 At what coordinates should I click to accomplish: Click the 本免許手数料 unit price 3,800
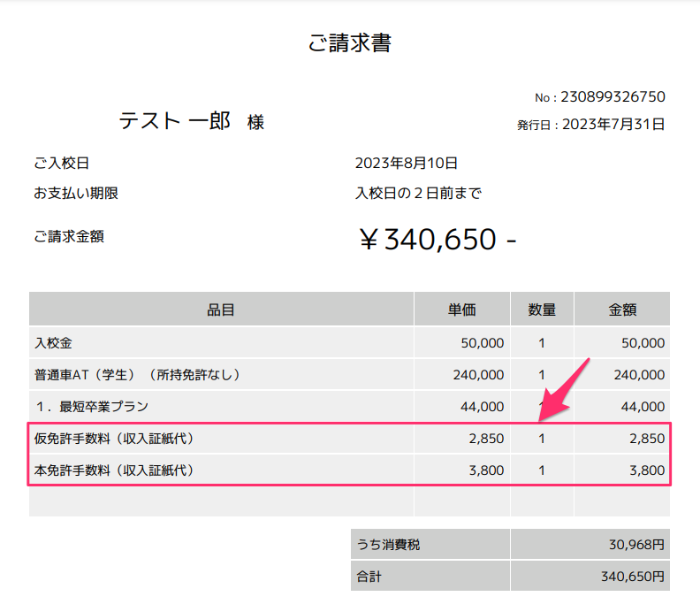tap(486, 470)
